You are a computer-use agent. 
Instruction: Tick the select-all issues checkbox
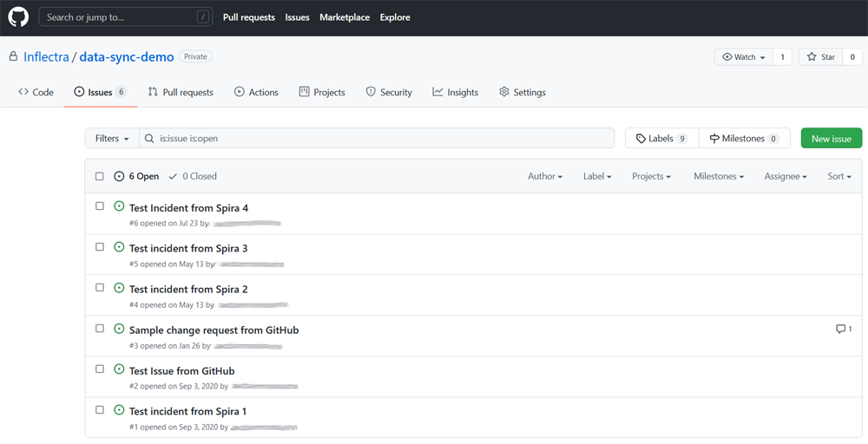point(100,177)
